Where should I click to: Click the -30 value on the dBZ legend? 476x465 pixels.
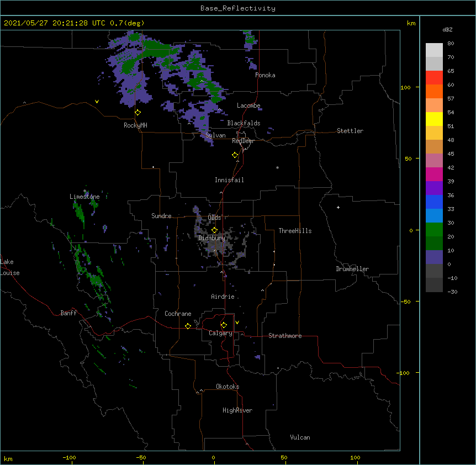pyautogui.click(x=452, y=292)
